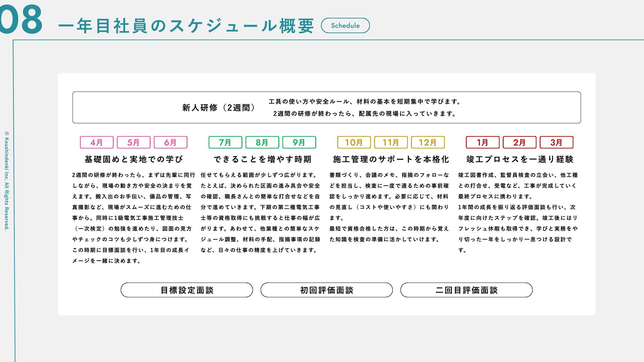Click the 竣工プロセスを一通り経験 heading
This screenshot has width=644, height=362.
click(520, 159)
